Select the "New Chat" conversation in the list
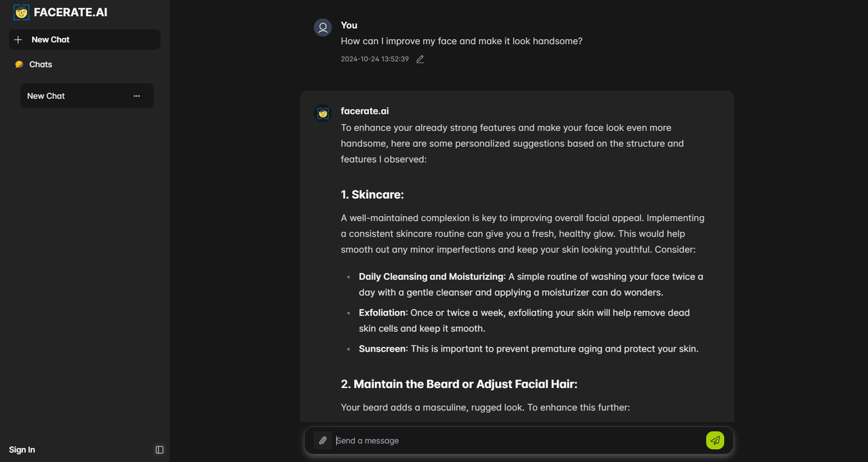 point(46,96)
